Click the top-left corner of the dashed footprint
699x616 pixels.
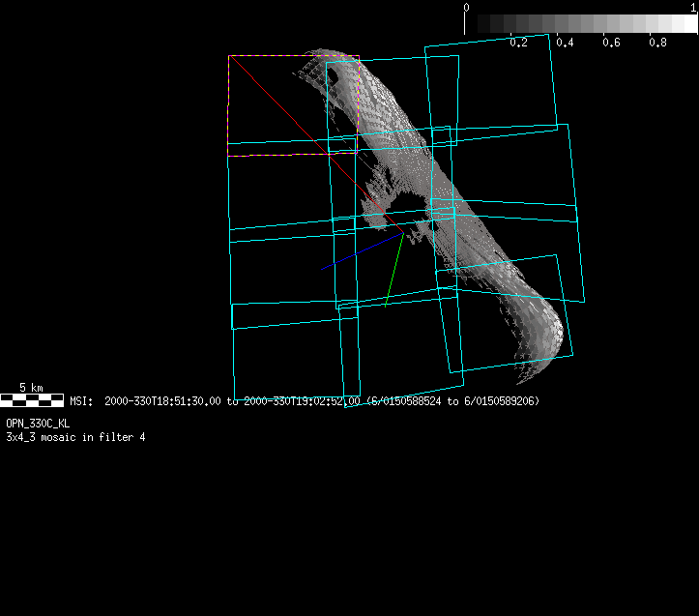tap(229, 56)
